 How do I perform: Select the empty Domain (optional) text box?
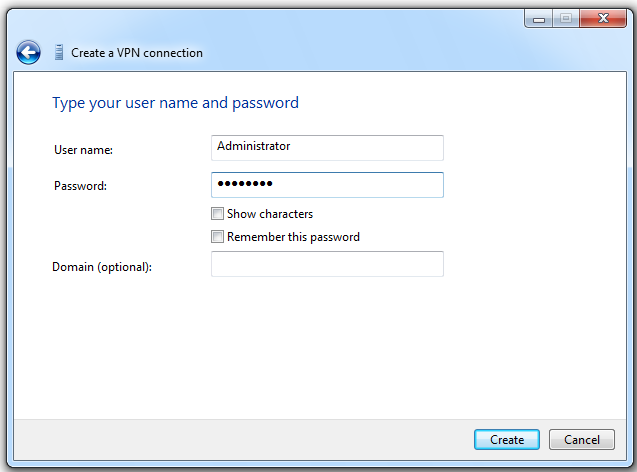[x=327, y=264]
